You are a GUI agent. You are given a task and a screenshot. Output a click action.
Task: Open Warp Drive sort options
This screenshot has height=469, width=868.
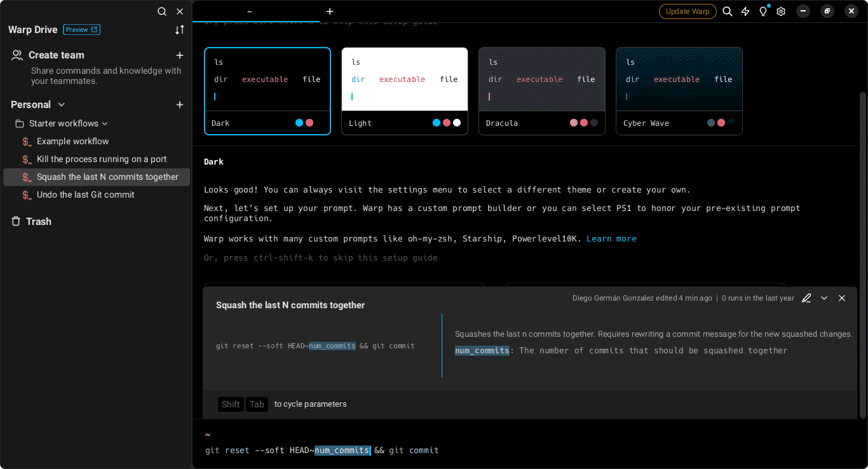point(180,30)
